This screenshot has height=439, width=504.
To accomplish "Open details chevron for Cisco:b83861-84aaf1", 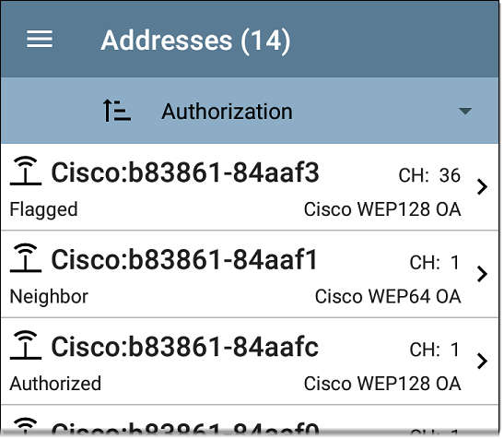I will point(482,274).
